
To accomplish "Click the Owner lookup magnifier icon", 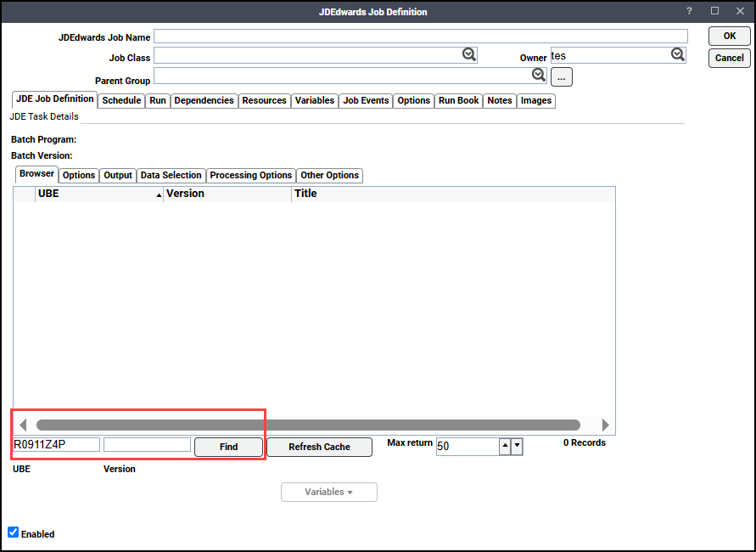I will pyautogui.click(x=677, y=54).
